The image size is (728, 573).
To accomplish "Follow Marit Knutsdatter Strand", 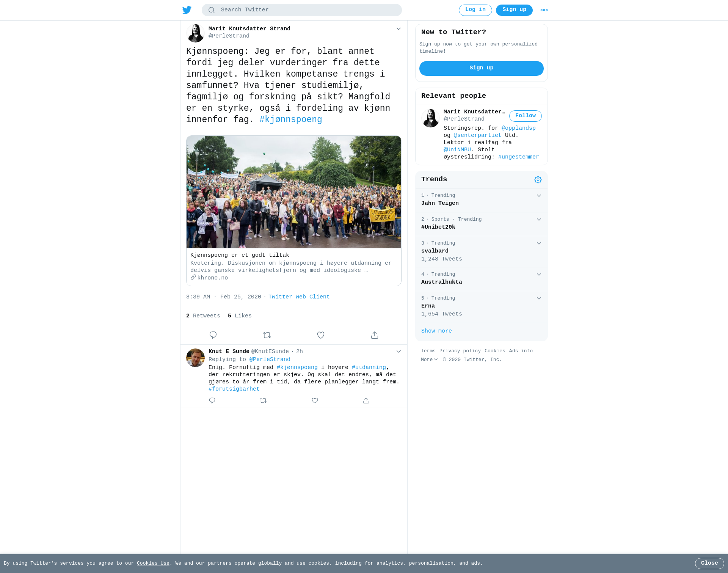I will pyautogui.click(x=526, y=116).
